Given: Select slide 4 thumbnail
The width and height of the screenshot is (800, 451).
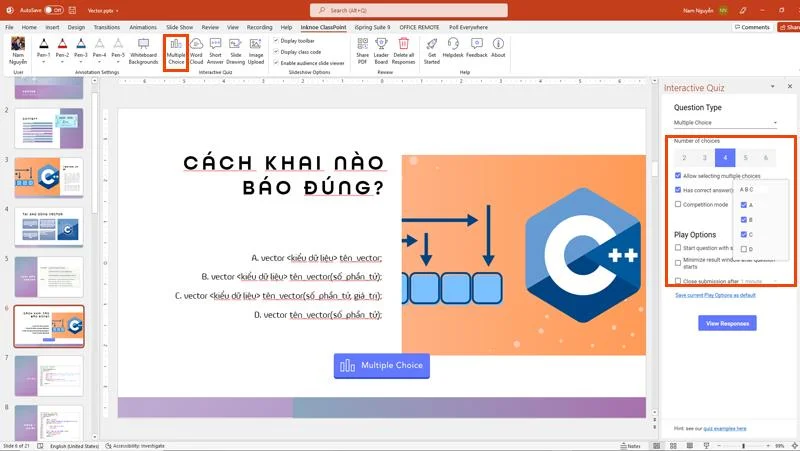Looking at the screenshot, I should (x=49, y=227).
